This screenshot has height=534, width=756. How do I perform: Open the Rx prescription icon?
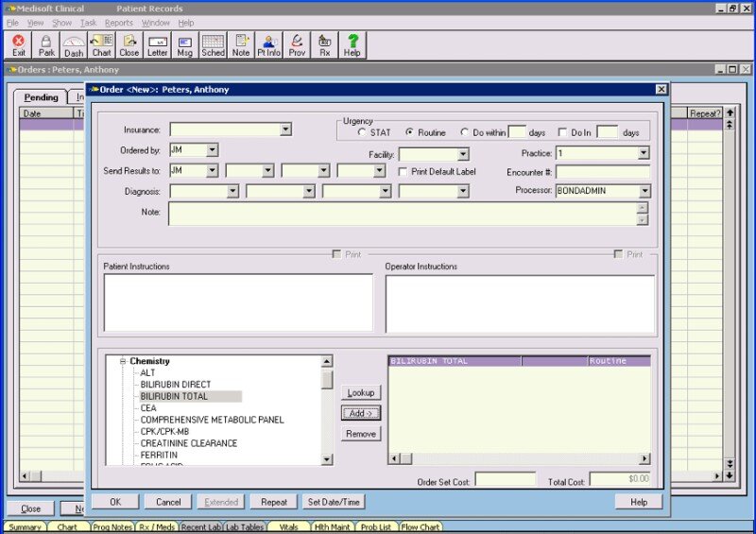tap(325, 45)
